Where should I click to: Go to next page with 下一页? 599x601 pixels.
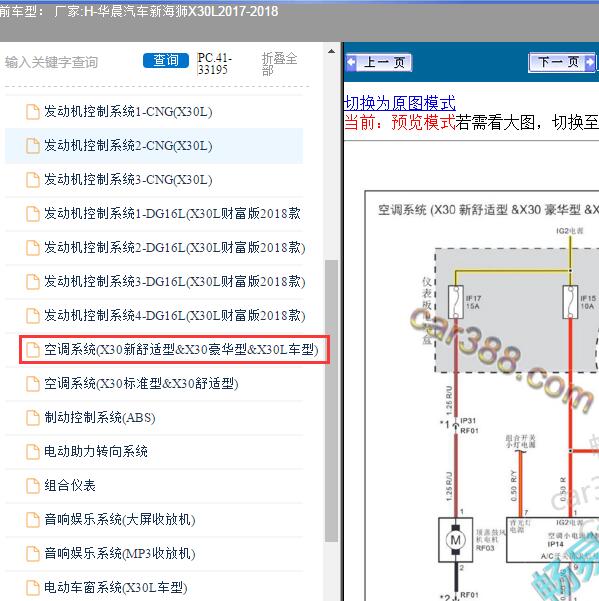pyautogui.click(x=562, y=62)
